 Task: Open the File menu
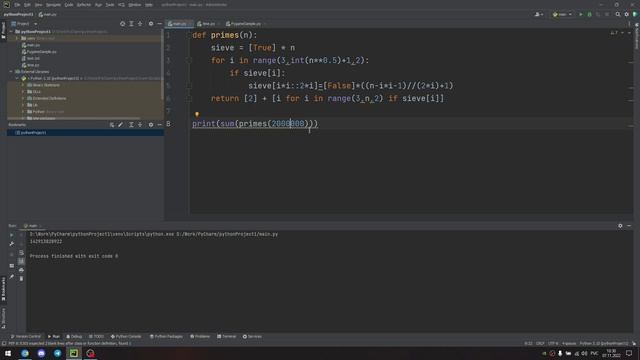click(x=17, y=5)
